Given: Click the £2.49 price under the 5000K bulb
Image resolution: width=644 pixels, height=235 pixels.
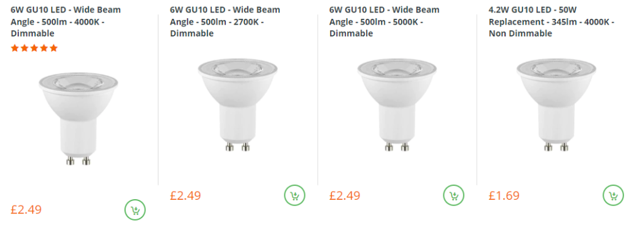Looking at the screenshot, I should click(345, 195).
